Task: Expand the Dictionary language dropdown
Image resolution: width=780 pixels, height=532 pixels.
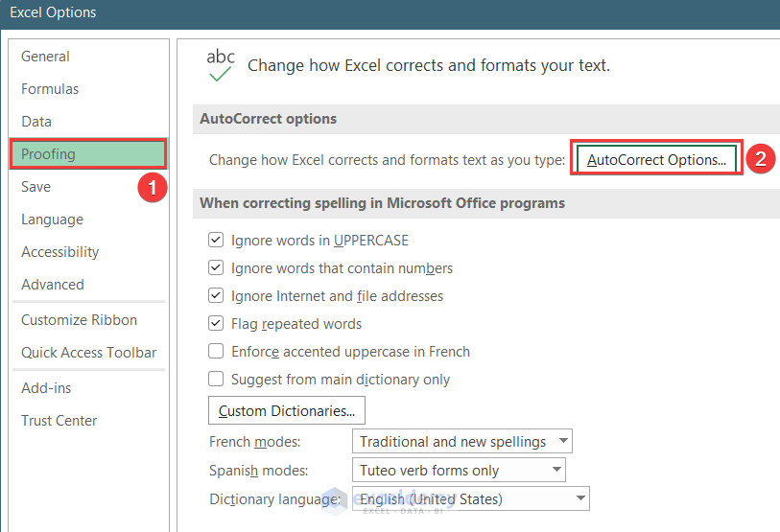Action: tap(470, 498)
